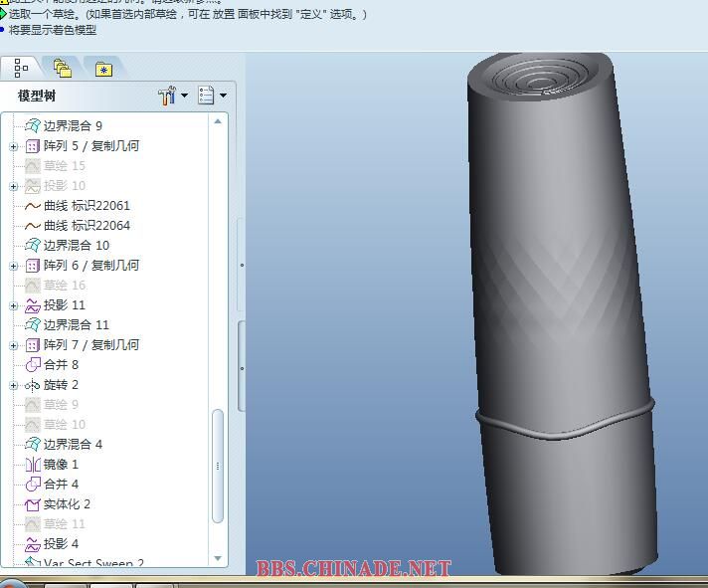Select the 合并 4 merge feature icon
The image size is (708, 588).
pos(32,485)
